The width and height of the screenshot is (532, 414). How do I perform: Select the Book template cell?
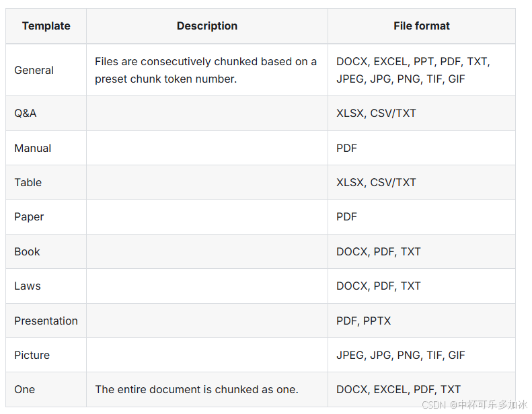click(28, 251)
